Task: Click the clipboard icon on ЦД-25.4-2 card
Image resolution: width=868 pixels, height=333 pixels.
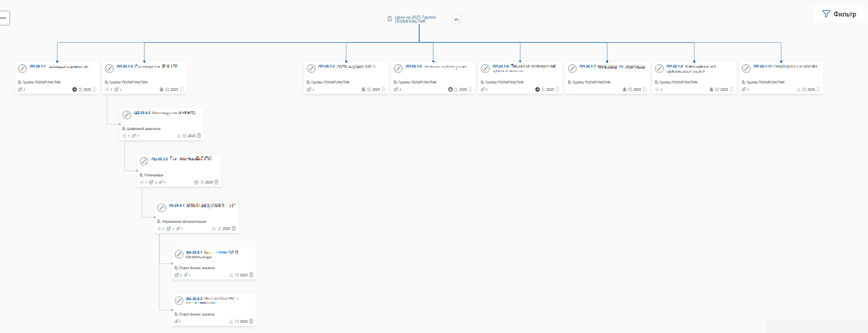Action: tap(199, 136)
